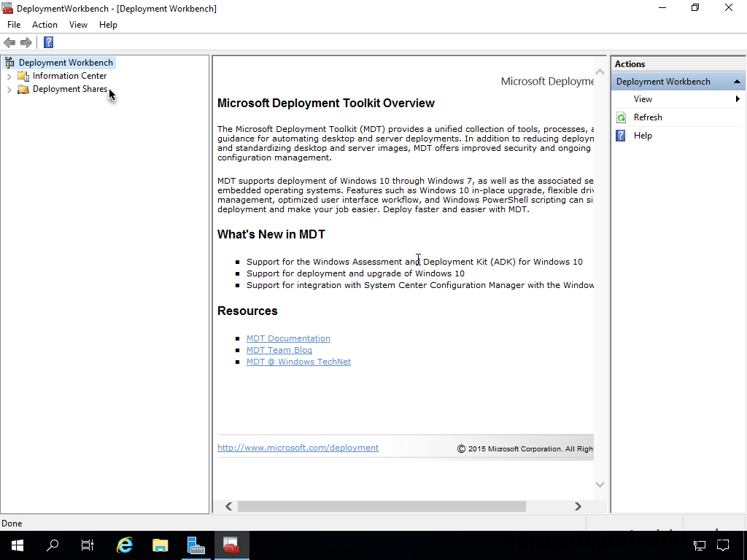Open Server Manager from the taskbar
The image size is (747, 560).
(196, 545)
